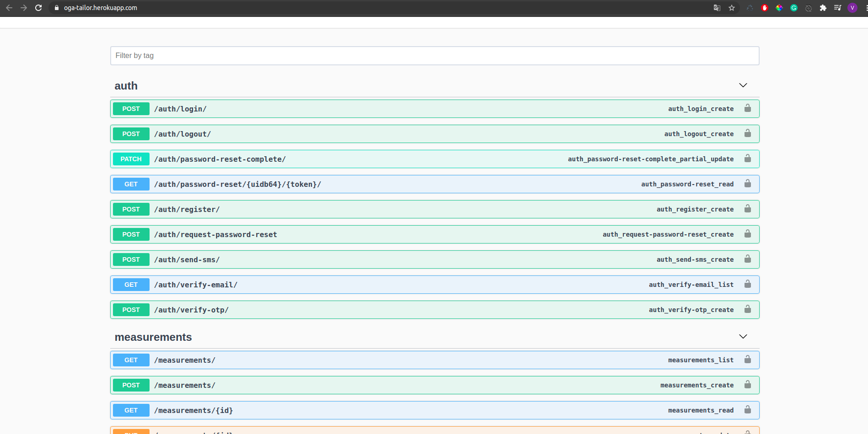This screenshot has height=434, width=868.
Task: Click the gray circular sync extension icon
Action: (x=809, y=8)
